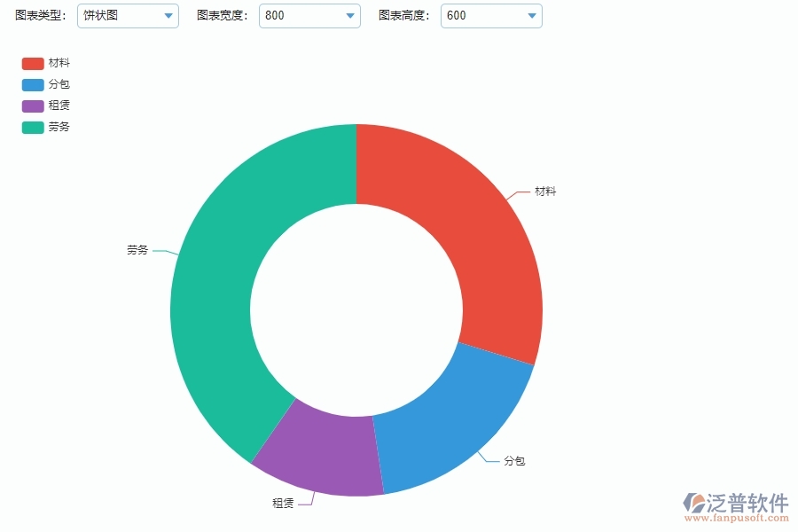This screenshot has height=532, width=798.
Task: Open the 图表高度 height dropdown
Action: (490, 15)
